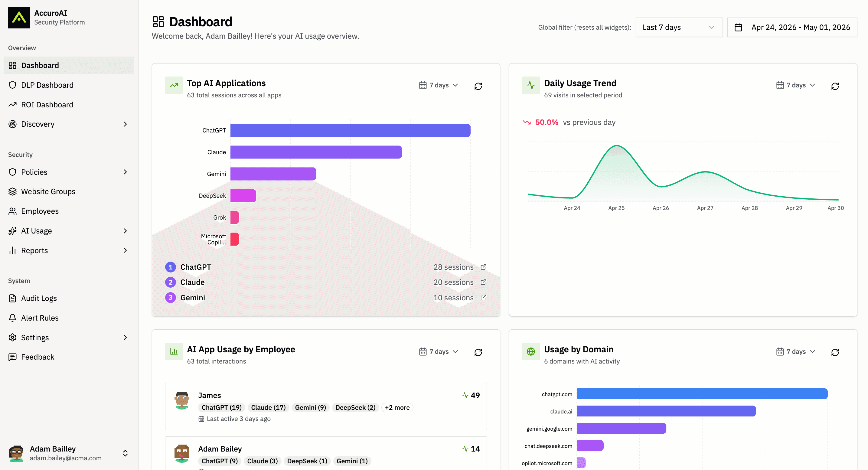Click James's Claude (17) tag

point(268,407)
